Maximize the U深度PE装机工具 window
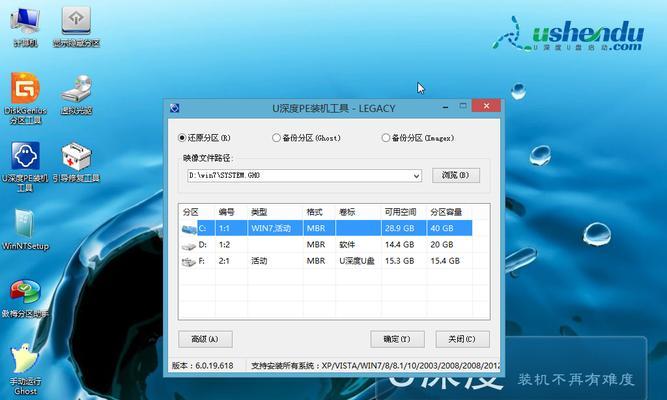This screenshot has height=400, width=667. coord(463,106)
